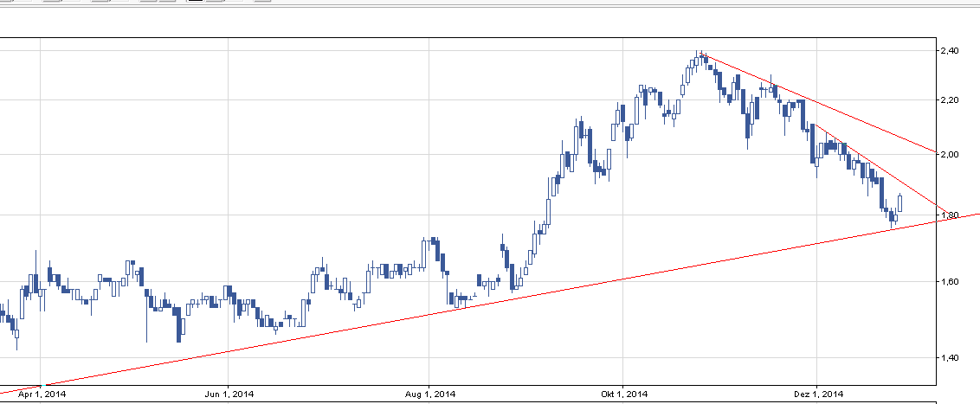980x404 pixels.
Task: Click the 2,20 price axis label
Action: coord(951,100)
